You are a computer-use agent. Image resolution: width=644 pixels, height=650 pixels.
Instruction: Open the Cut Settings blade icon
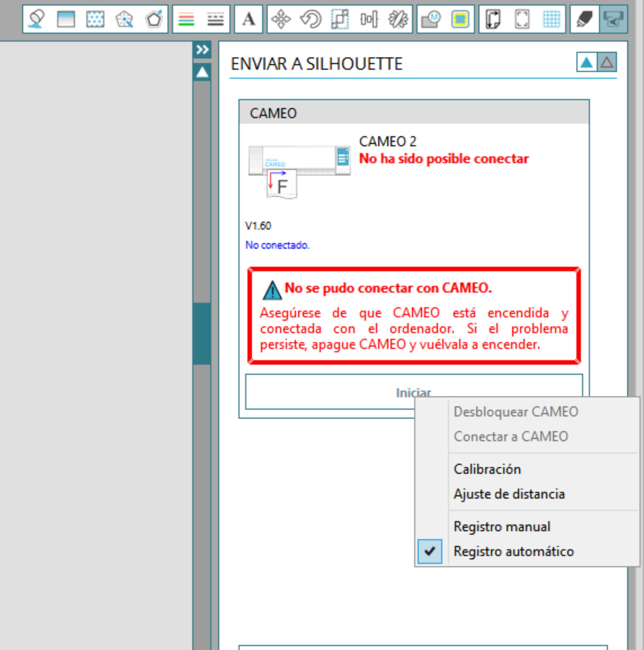coord(585,19)
